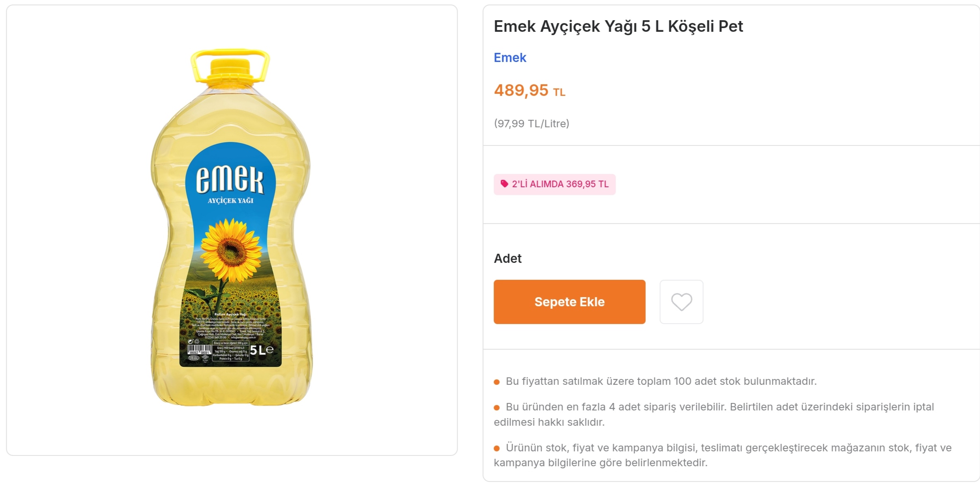This screenshot has width=980, height=489.
Task: Click the orange bullet before stock notice
Action: 497,382
